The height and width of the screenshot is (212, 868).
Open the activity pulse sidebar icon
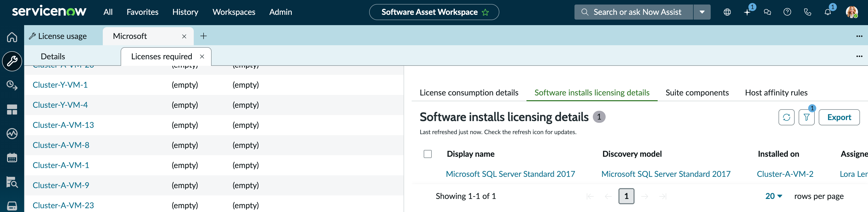(12, 134)
